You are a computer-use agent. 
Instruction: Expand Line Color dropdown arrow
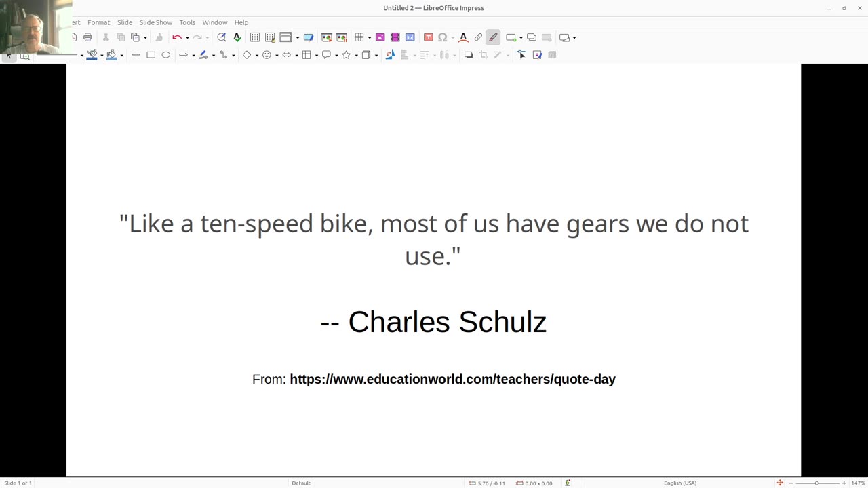[x=102, y=56]
